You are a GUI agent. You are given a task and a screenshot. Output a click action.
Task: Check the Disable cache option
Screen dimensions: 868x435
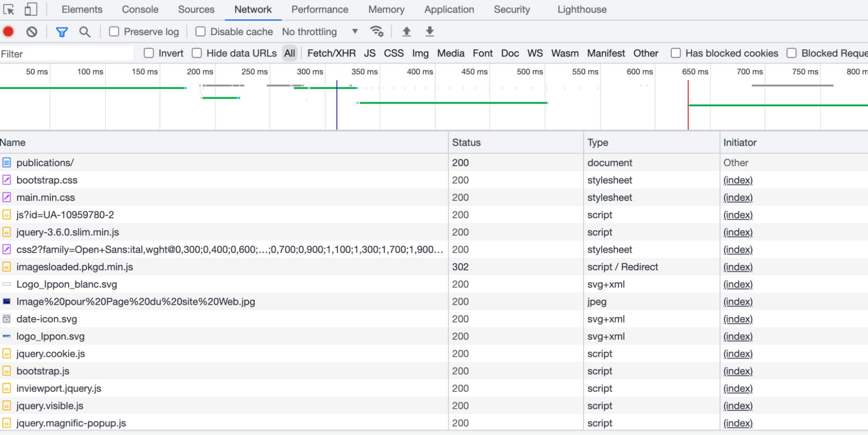200,32
